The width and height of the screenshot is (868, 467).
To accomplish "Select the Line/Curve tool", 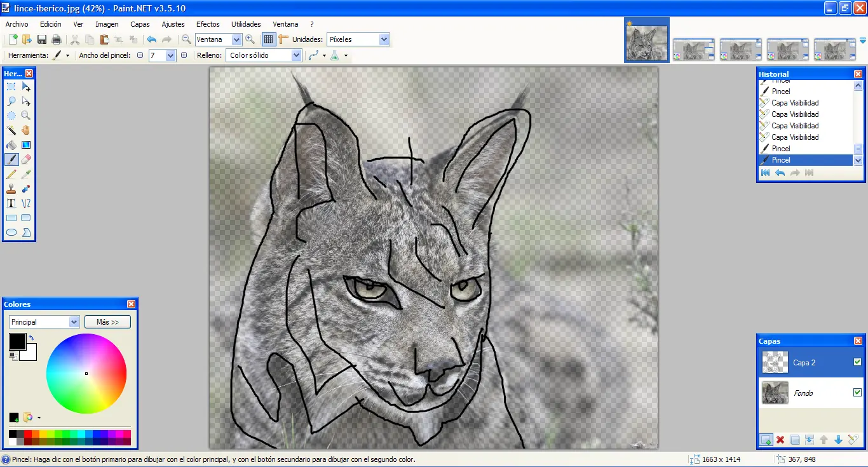I will coord(26,203).
